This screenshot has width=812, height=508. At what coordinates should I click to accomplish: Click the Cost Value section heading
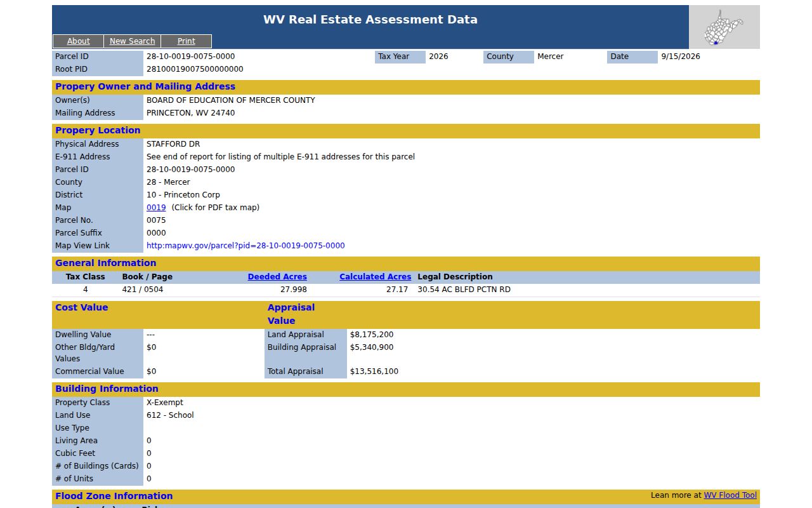(82, 307)
